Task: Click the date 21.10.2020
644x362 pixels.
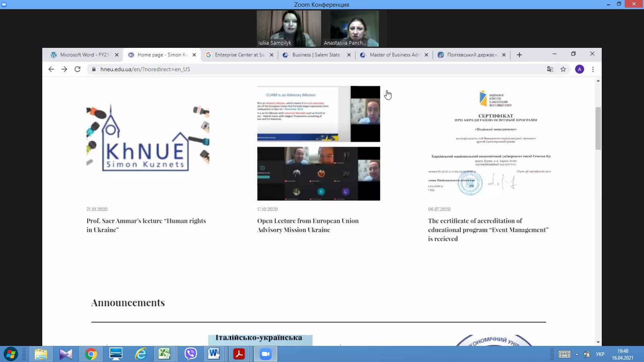Action: click(97, 209)
